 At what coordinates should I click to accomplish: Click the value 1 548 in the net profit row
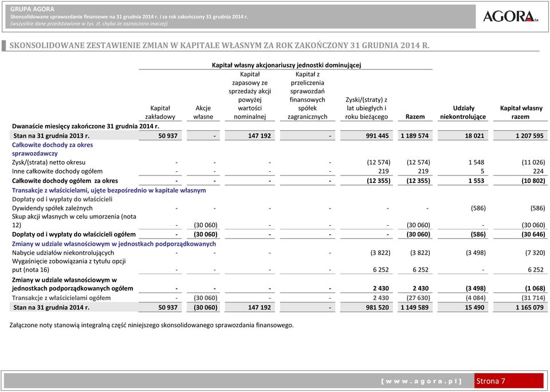pyautogui.click(x=476, y=162)
